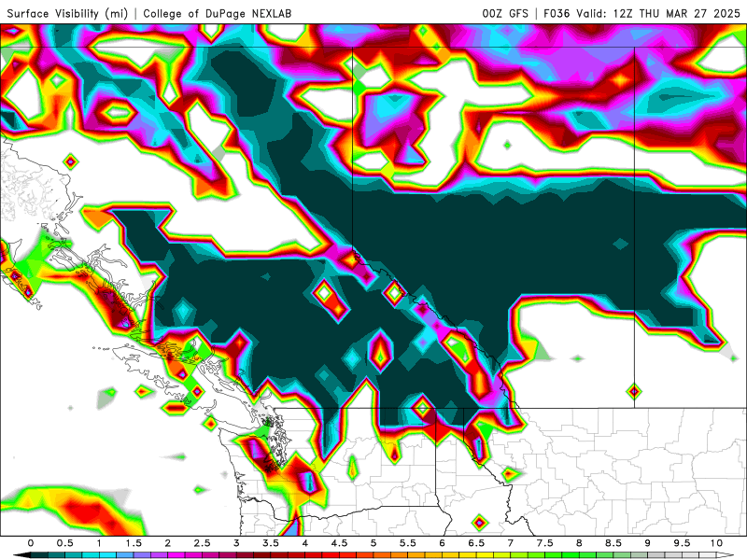
Task: Click the '9' label on the color scale
Action: click(x=648, y=543)
